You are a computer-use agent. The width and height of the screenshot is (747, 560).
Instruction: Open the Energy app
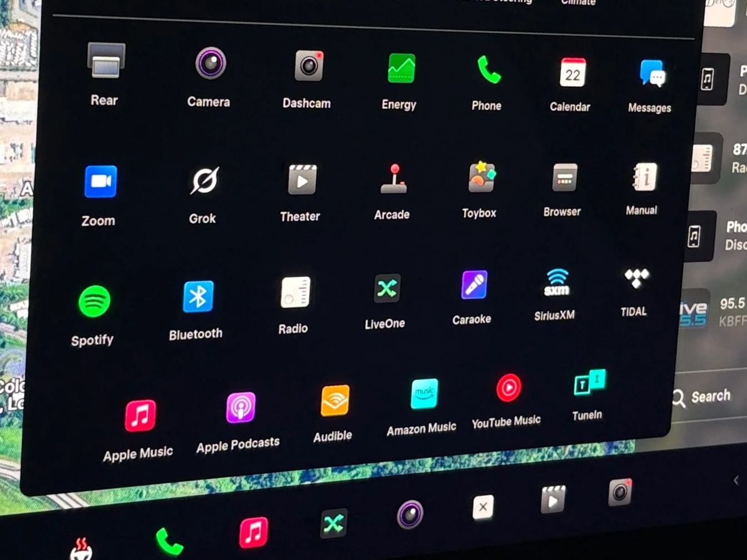401,69
